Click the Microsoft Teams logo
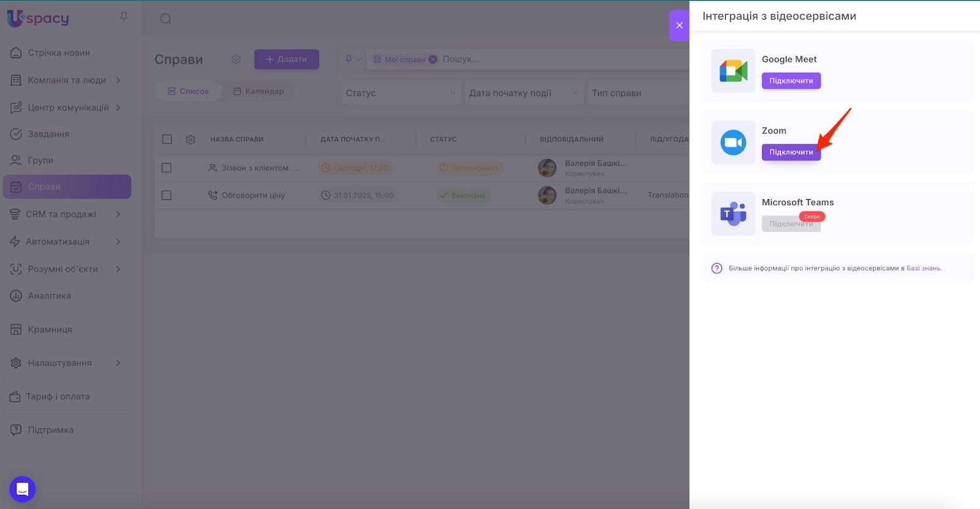Screen dimensions: 980x509 pyautogui.click(x=733, y=214)
